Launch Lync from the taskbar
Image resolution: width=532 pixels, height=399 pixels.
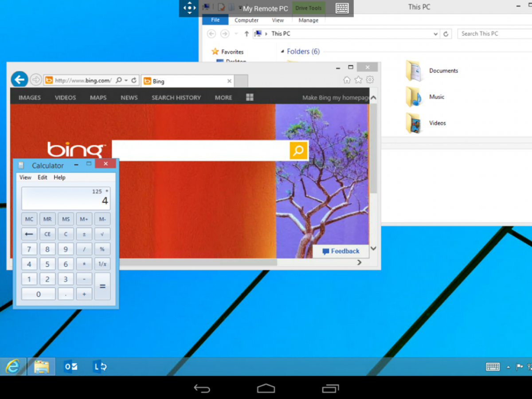(99, 367)
